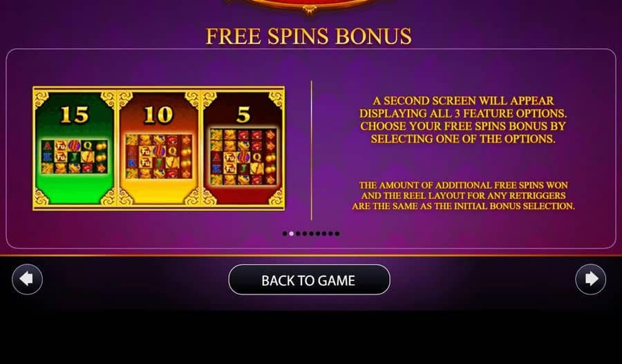The height and width of the screenshot is (364, 622).
Task: Choose the orange 10 free spins number
Action: (x=158, y=115)
